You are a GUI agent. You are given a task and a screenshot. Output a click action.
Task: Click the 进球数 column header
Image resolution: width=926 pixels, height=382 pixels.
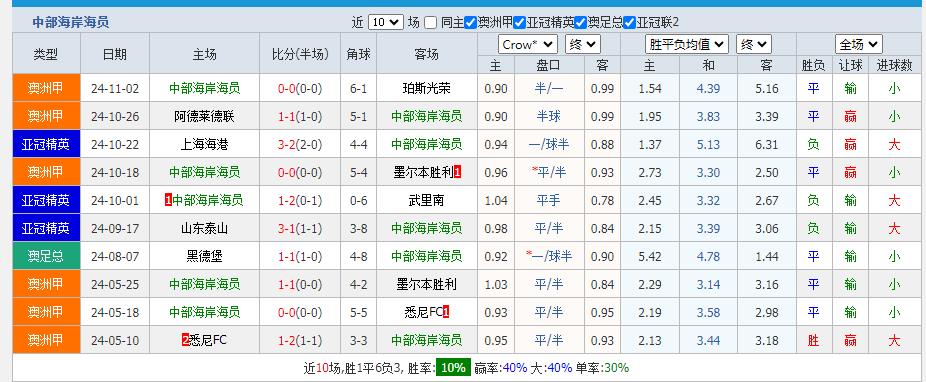click(894, 65)
